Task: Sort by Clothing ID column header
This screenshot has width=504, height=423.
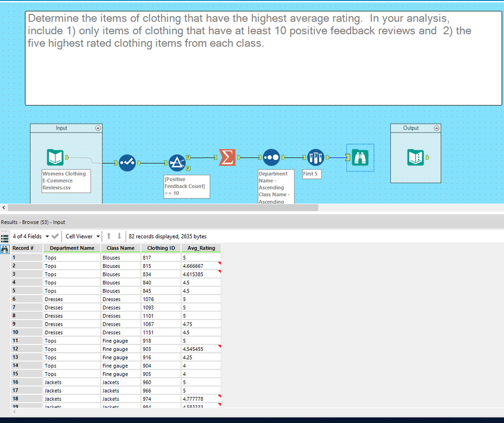Action: point(161,248)
